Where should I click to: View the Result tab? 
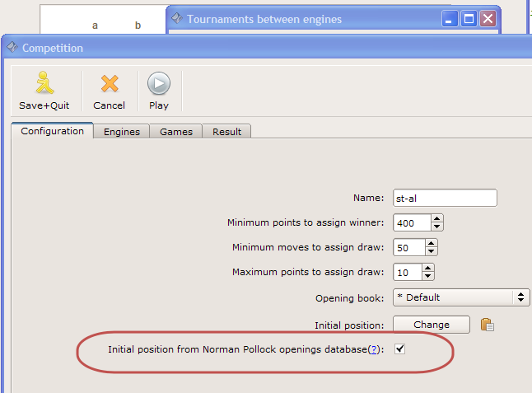click(x=226, y=132)
